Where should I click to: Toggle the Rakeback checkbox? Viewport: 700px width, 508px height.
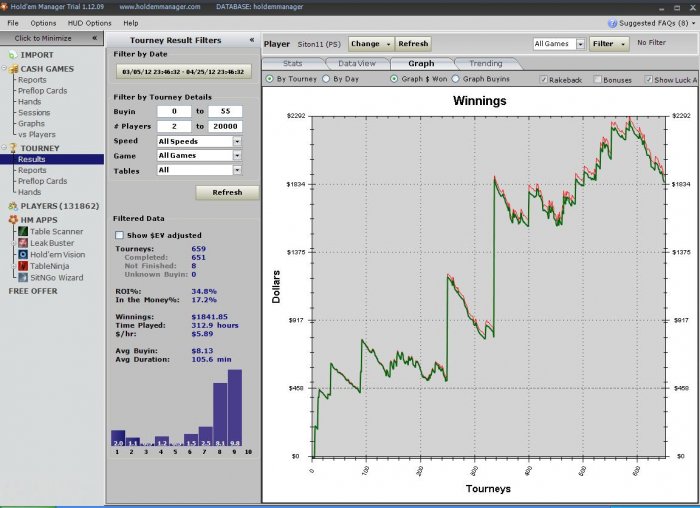pyautogui.click(x=543, y=79)
